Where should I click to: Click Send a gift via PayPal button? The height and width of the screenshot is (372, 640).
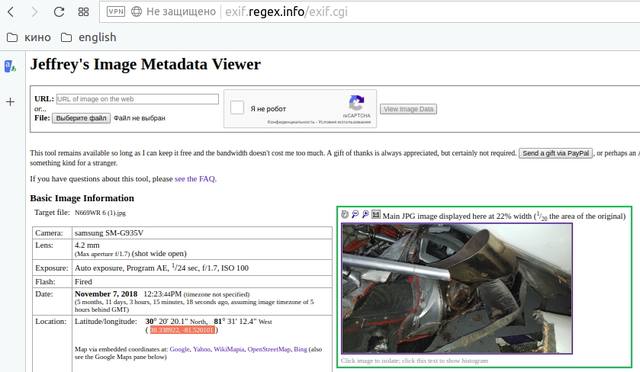click(556, 153)
